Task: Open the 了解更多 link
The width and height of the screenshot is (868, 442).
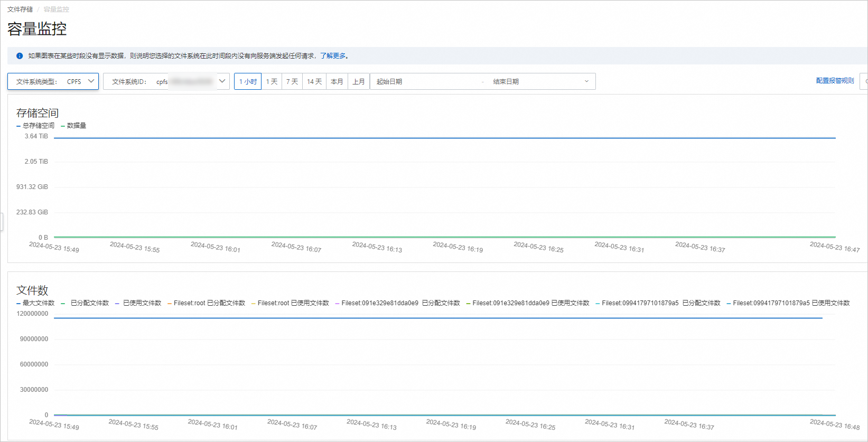Action: pyautogui.click(x=333, y=56)
